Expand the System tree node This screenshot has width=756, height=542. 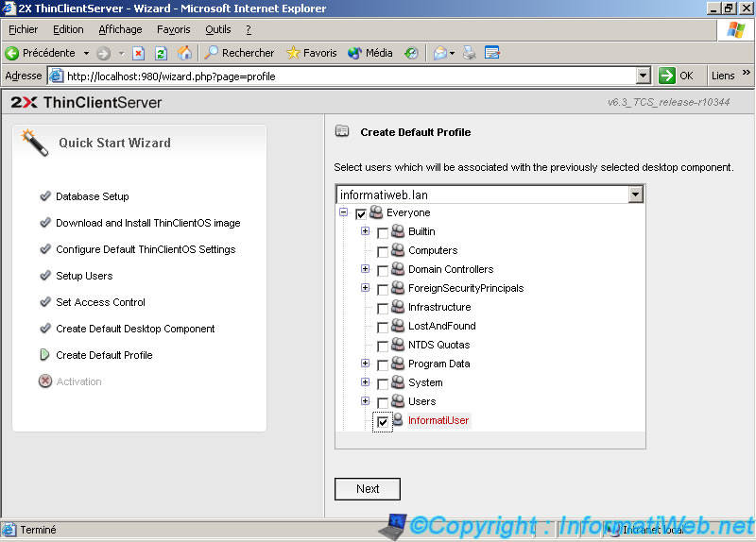pos(365,381)
